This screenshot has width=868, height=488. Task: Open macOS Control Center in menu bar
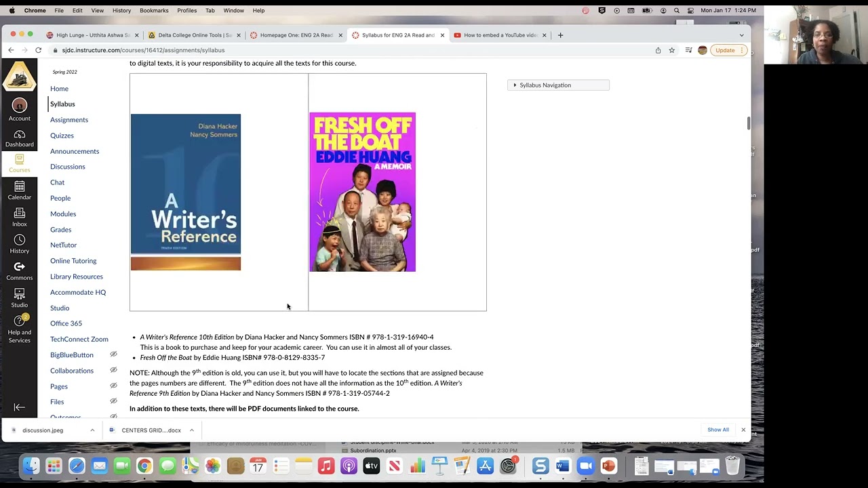690,10
